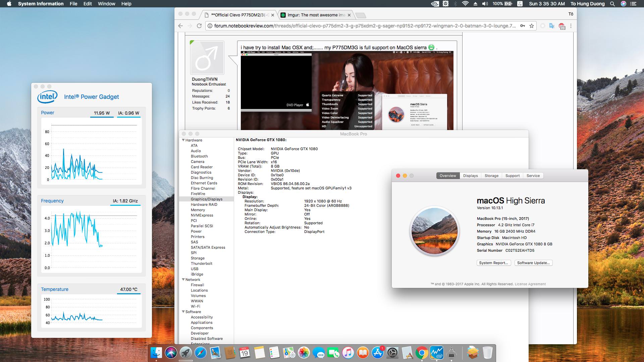Open Photos pinwheel icon in dock
Image resolution: width=644 pixels, height=362 pixels.
(304, 353)
